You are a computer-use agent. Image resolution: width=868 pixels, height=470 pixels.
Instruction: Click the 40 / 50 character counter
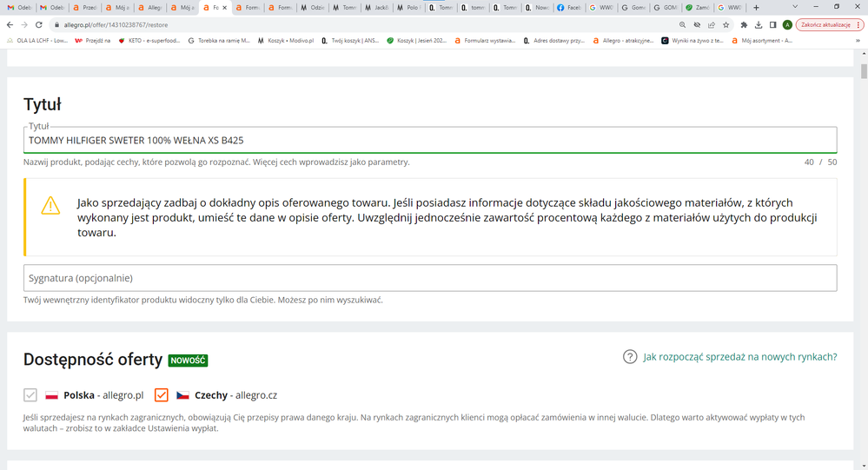click(820, 162)
